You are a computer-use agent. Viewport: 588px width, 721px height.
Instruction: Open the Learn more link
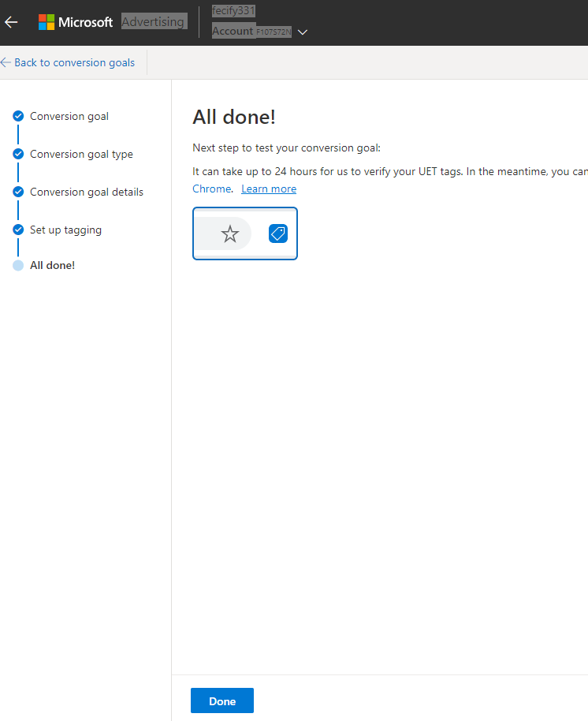pos(269,189)
